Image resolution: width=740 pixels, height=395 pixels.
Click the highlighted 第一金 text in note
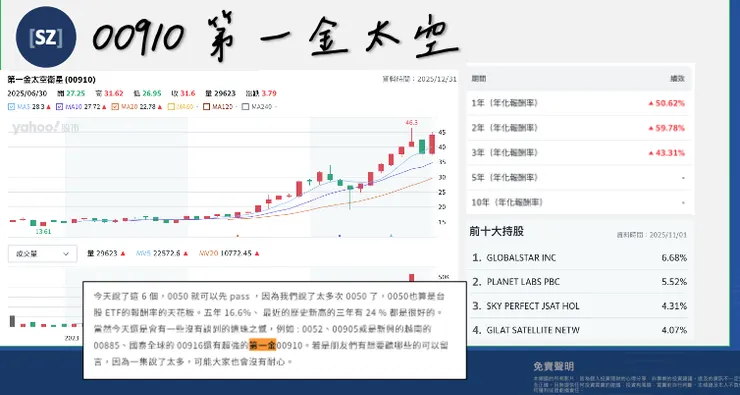tap(262, 346)
